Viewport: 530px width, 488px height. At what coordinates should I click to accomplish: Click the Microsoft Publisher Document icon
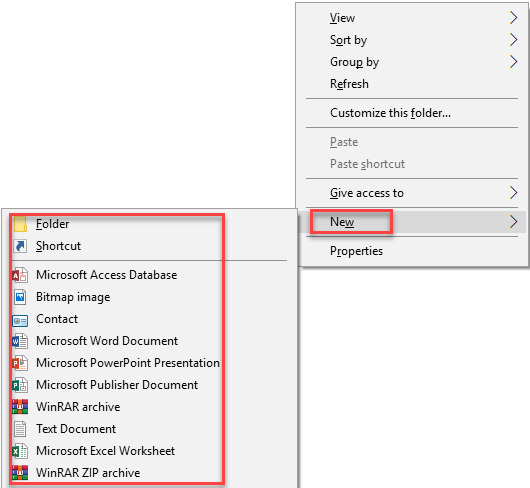(x=20, y=385)
